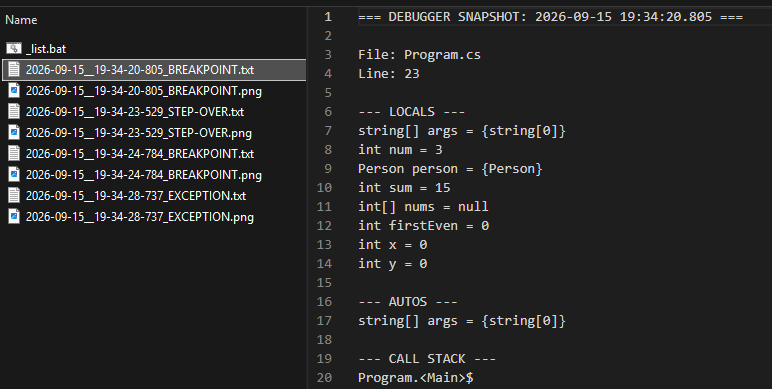Select file name 2026-09-15__19-34-20-805_BREAKPOINT.txt

click(140, 70)
